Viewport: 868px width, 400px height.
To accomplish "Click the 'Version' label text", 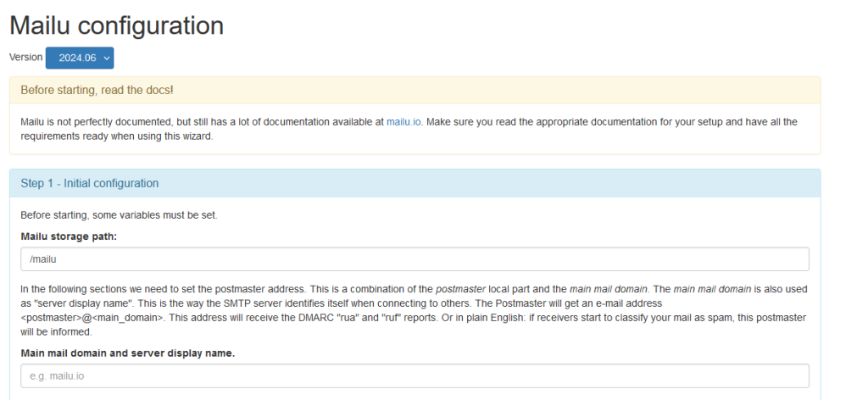I will (26, 57).
